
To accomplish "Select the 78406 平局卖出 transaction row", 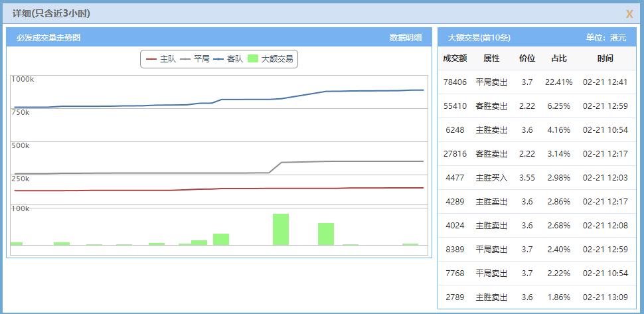I will [x=537, y=82].
